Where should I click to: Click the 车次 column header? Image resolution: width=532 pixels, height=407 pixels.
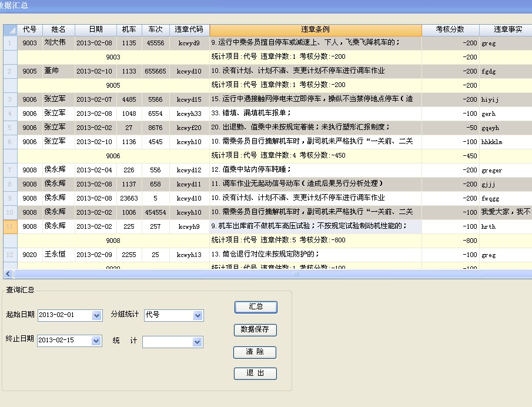coord(155,30)
